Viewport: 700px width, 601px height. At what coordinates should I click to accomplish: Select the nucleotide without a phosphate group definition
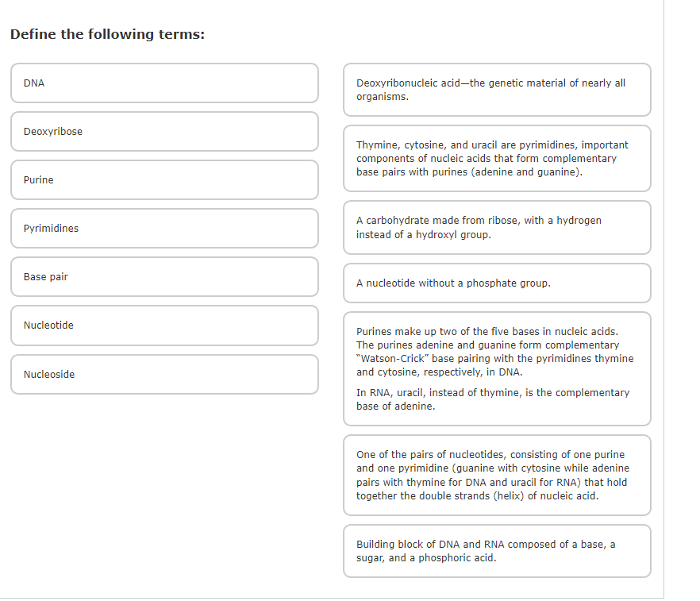[x=497, y=283]
